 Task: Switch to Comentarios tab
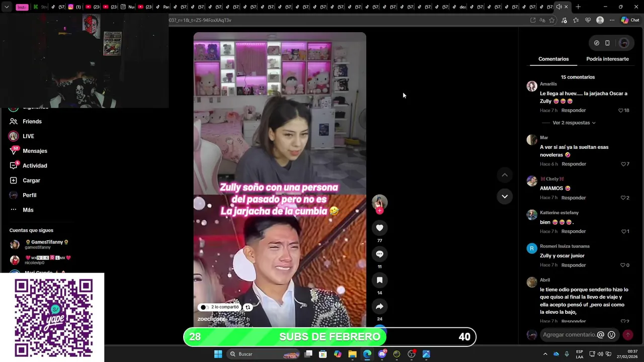(x=553, y=59)
